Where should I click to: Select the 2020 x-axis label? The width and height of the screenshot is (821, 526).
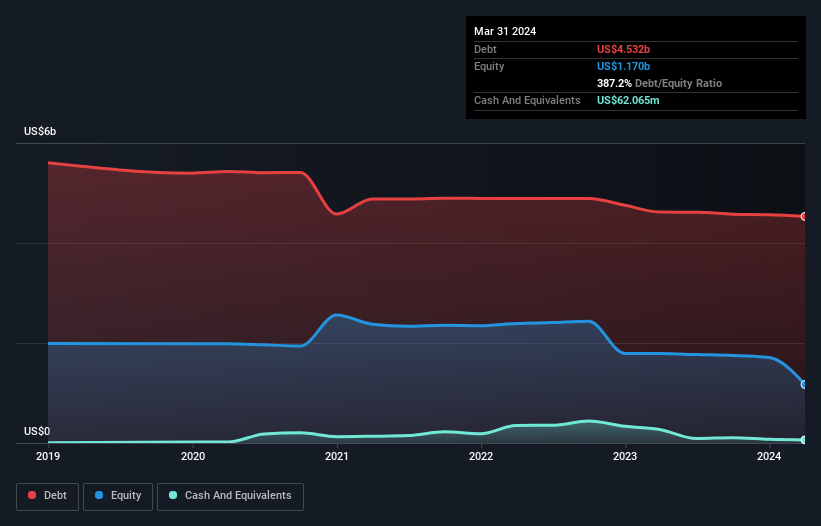(193, 456)
